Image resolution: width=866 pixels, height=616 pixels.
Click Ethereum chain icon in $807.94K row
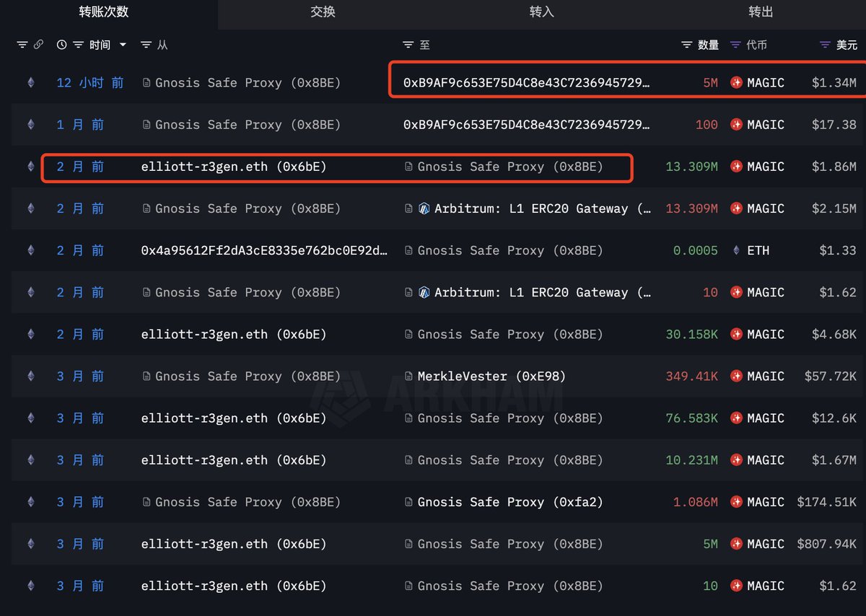pos(30,544)
